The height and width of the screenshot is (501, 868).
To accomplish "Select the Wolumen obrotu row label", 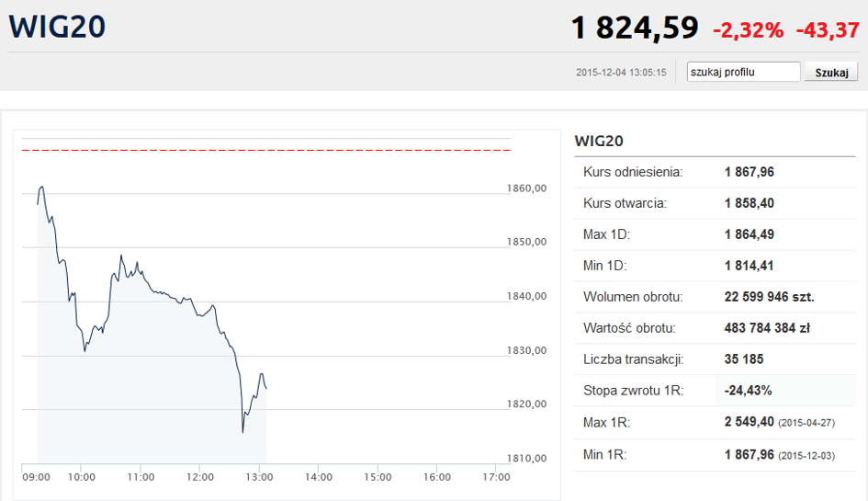I will pyautogui.click(x=632, y=297).
